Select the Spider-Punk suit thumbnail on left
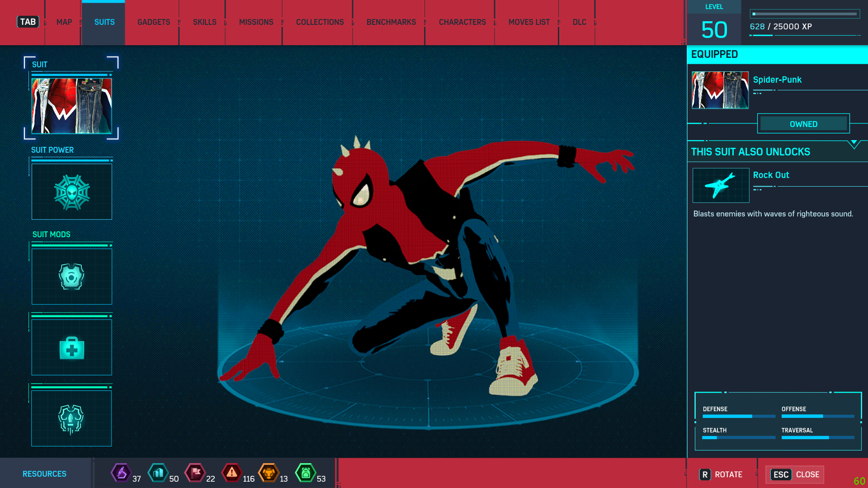This screenshot has width=868, height=488. 72,106
